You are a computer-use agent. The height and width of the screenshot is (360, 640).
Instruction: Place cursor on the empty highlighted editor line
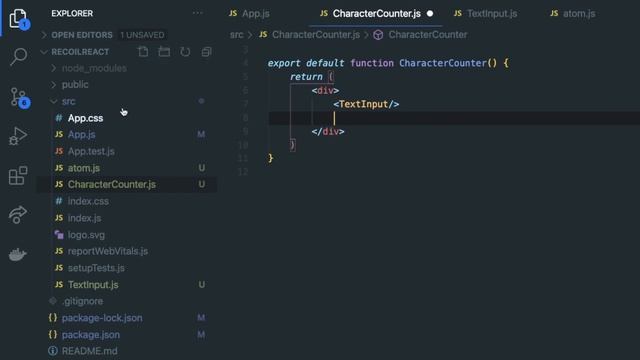click(454, 118)
